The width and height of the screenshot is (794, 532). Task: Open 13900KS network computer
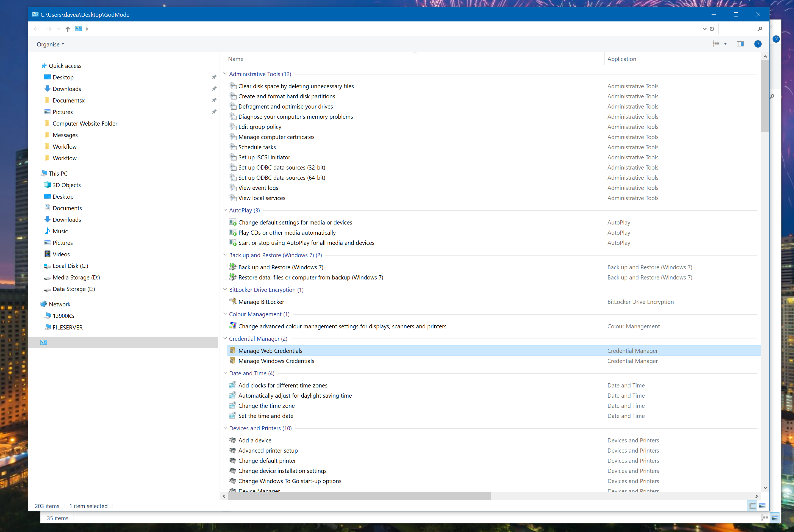[x=63, y=316]
